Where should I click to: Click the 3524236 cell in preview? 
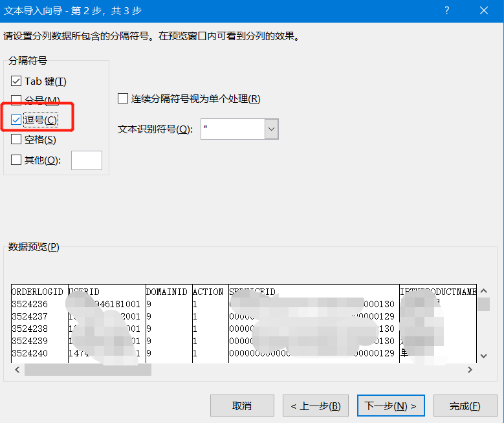30,304
